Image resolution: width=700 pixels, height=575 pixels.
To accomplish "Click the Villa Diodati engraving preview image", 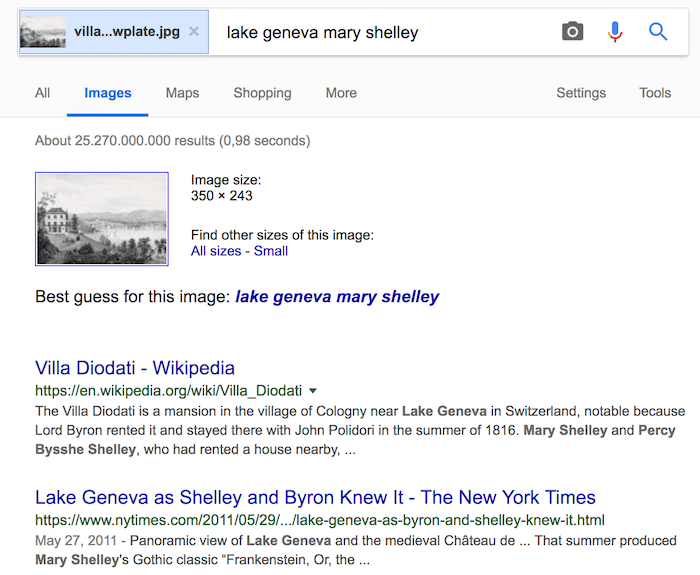I will pos(102,219).
